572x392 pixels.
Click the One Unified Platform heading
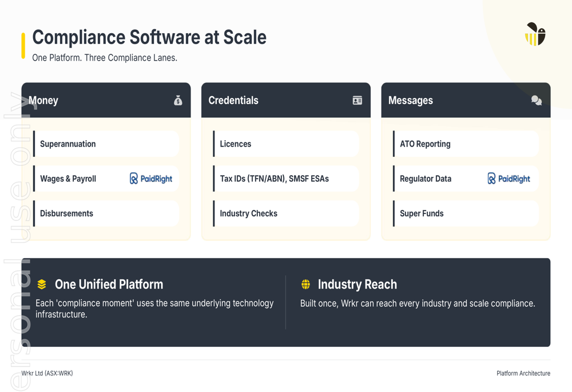[x=109, y=284]
